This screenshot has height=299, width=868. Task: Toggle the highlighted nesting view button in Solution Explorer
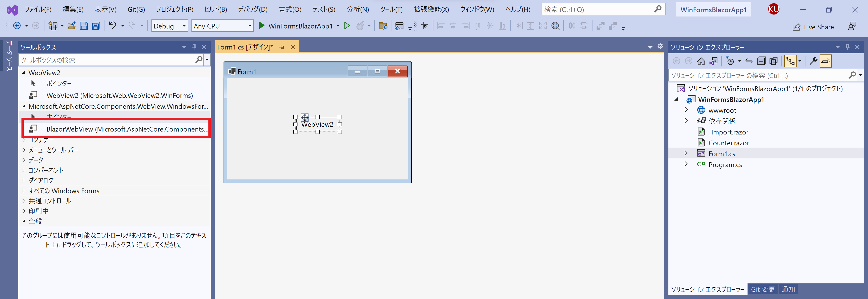click(x=790, y=61)
